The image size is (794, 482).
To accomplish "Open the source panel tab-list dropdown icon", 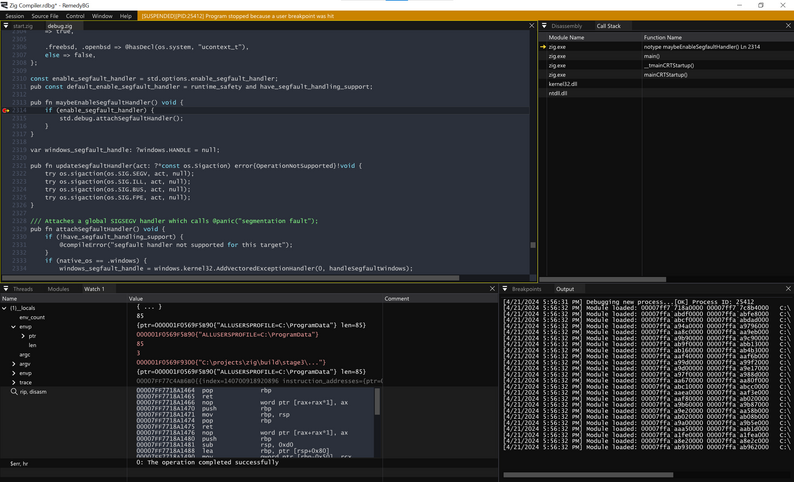I will (x=6, y=26).
